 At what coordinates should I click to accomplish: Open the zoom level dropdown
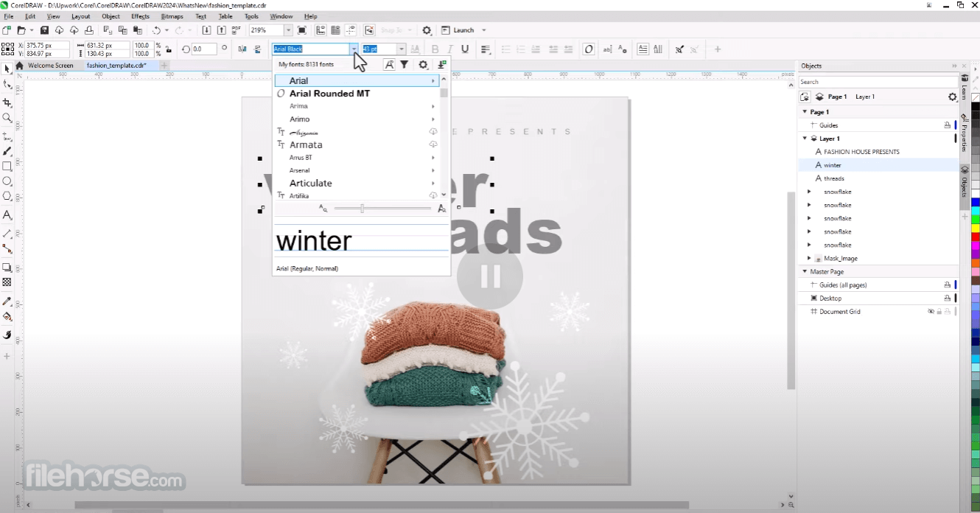289,30
